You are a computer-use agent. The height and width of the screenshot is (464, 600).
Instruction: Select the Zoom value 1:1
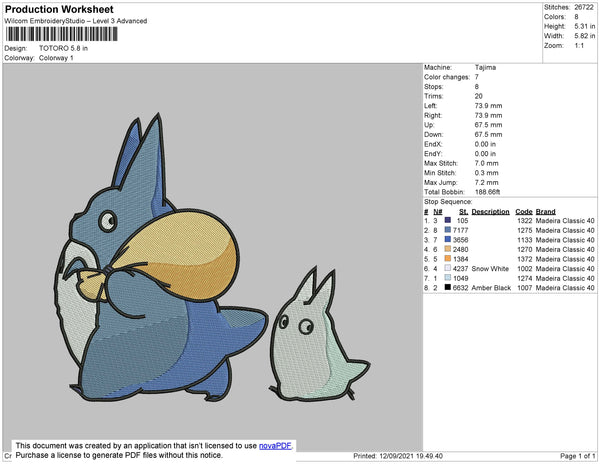[579, 46]
